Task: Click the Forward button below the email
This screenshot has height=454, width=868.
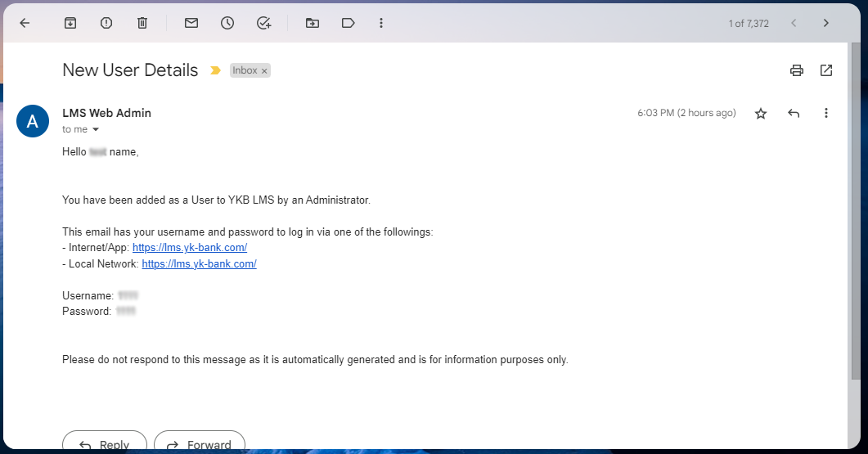Action: click(x=200, y=444)
